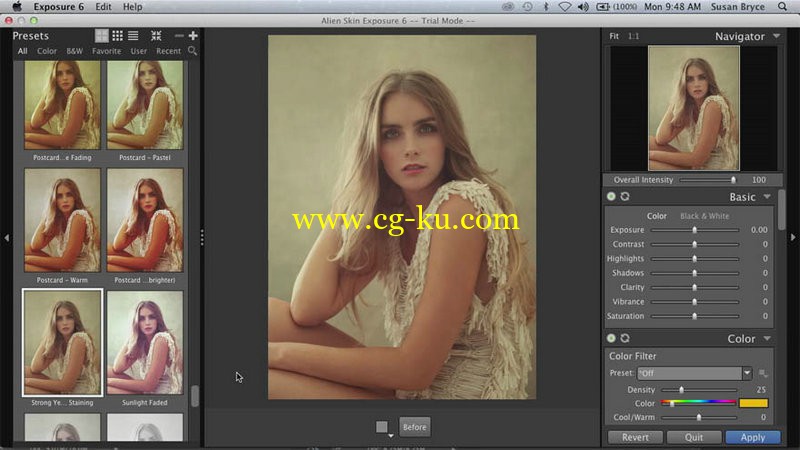Image resolution: width=800 pixels, height=450 pixels.
Task: Show Recent presets tab
Action: pyautogui.click(x=168, y=51)
